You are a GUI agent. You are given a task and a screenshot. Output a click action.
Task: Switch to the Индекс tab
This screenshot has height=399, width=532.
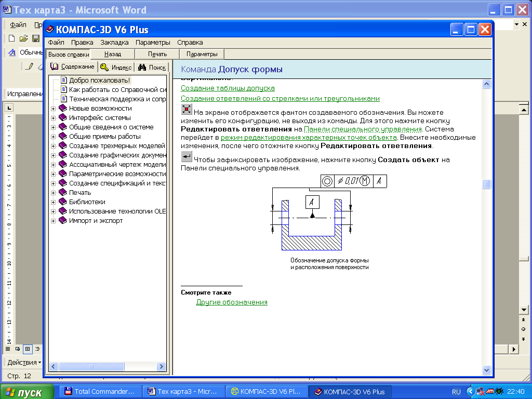coord(116,67)
